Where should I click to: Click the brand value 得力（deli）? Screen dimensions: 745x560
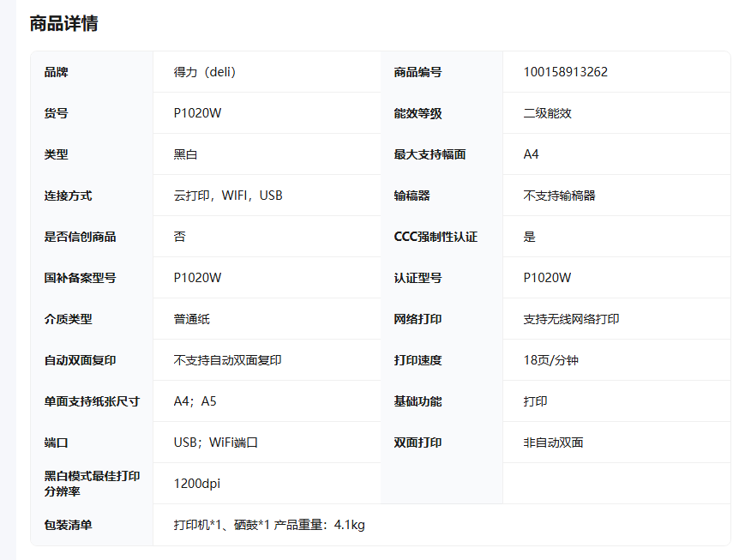pos(205,72)
